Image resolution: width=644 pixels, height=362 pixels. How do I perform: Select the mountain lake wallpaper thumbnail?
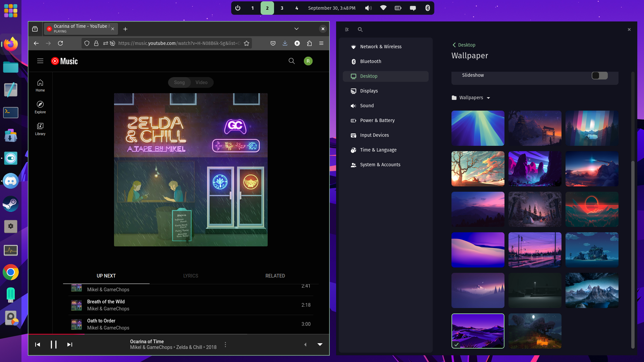[591, 290]
